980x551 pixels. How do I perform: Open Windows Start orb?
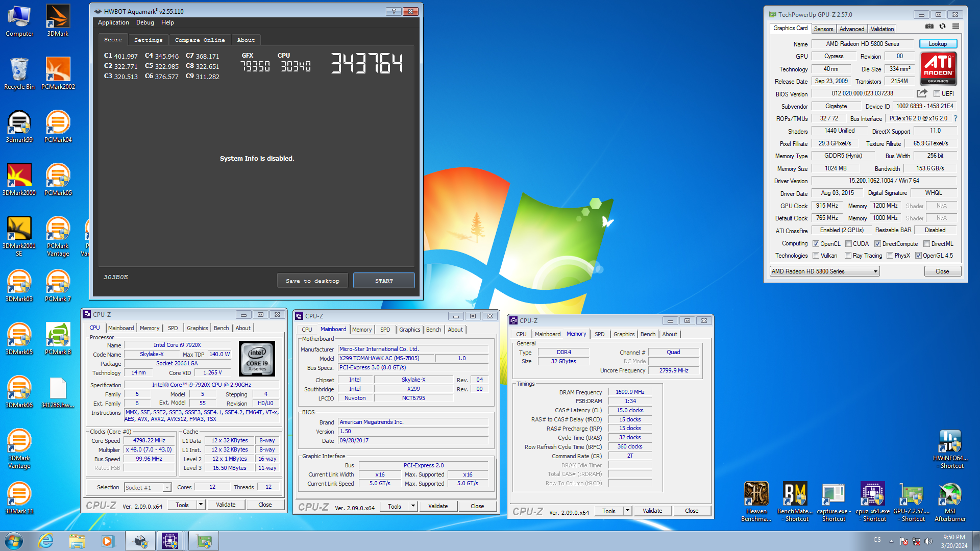[x=14, y=541]
